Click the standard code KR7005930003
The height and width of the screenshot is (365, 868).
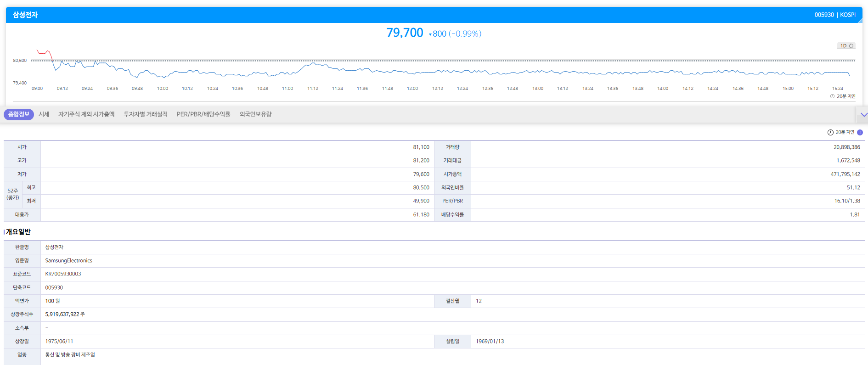pos(63,274)
